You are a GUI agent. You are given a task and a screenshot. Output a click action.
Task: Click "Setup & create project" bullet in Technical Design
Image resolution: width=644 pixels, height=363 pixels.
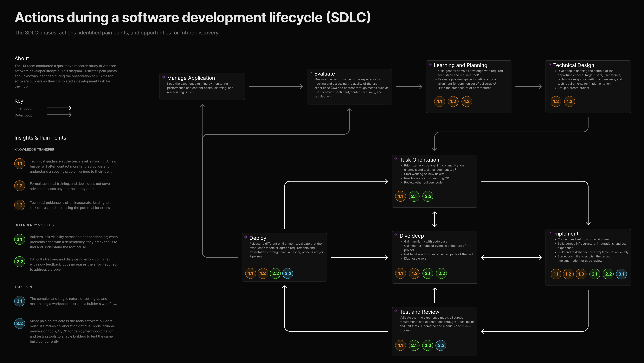573,88
